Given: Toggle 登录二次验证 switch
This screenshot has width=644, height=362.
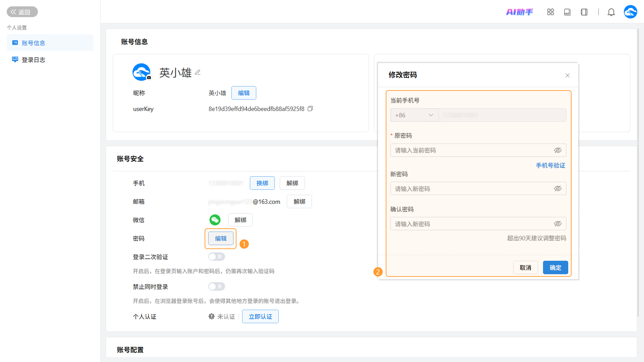Looking at the screenshot, I should [x=217, y=257].
